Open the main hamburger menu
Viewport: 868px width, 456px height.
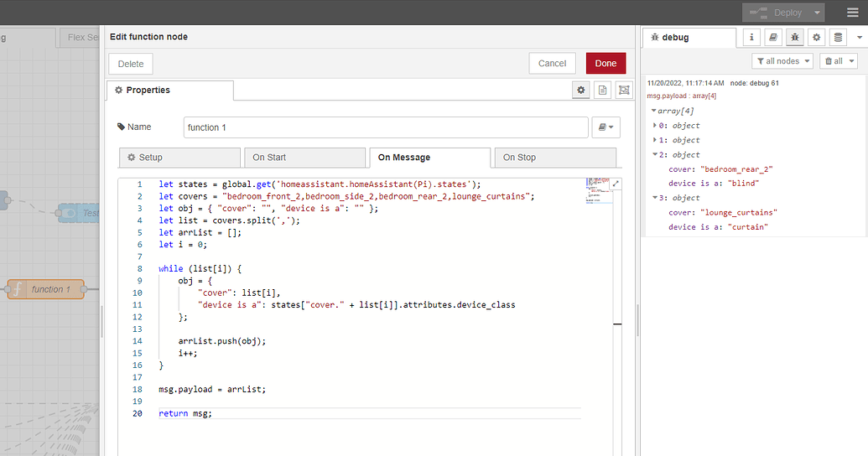[x=852, y=13]
